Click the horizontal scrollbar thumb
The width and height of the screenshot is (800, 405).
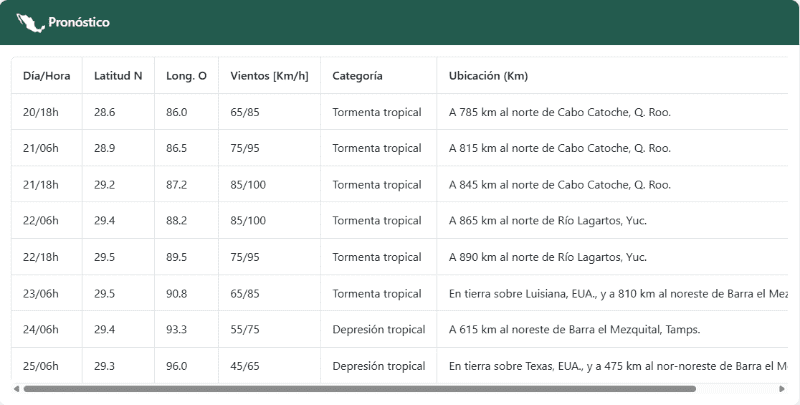[360, 389]
